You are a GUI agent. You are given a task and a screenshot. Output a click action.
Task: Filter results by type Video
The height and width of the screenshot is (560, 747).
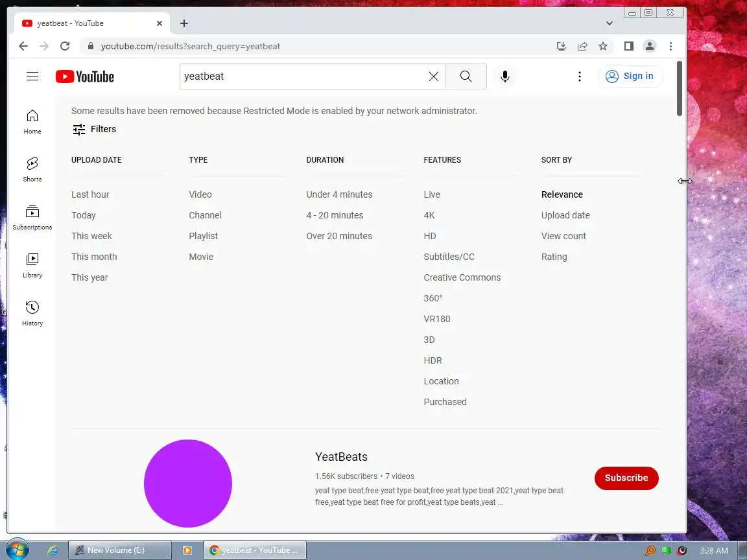[200, 194]
